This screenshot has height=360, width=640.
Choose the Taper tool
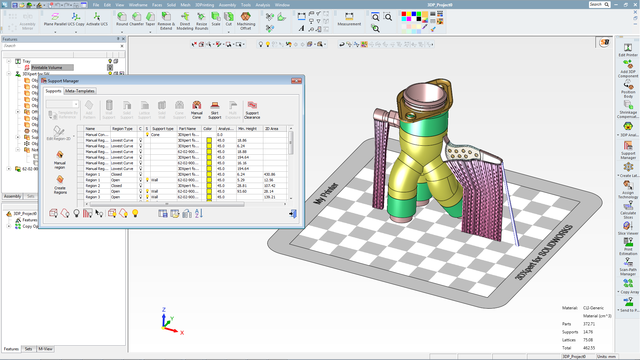150,19
